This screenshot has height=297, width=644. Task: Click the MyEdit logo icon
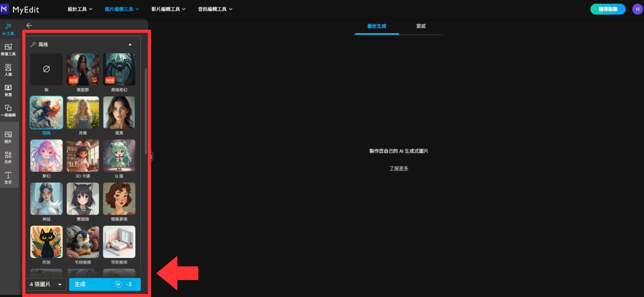point(4,9)
